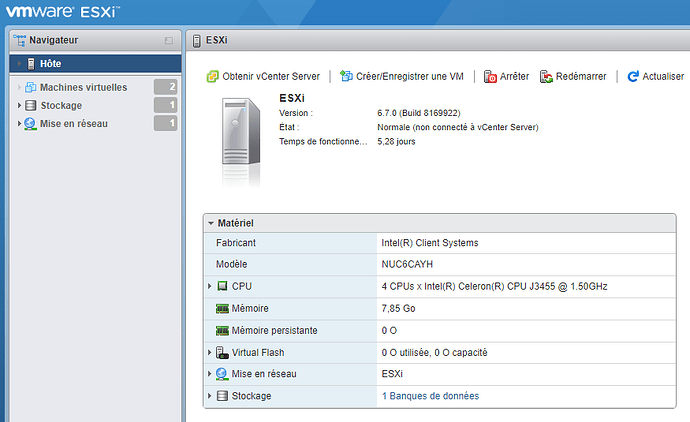Click the Mise en réseau icon in Matériel
690x422 pixels.
pyautogui.click(x=222, y=374)
